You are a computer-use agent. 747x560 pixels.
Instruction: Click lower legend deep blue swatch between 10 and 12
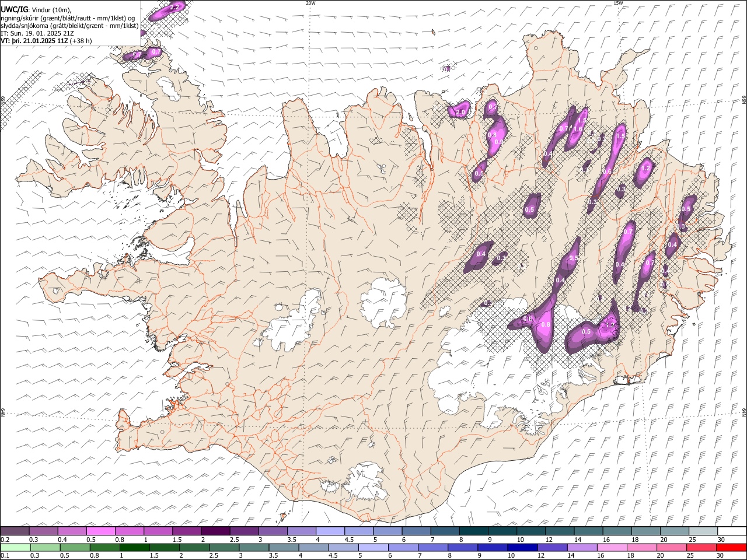(x=522, y=547)
